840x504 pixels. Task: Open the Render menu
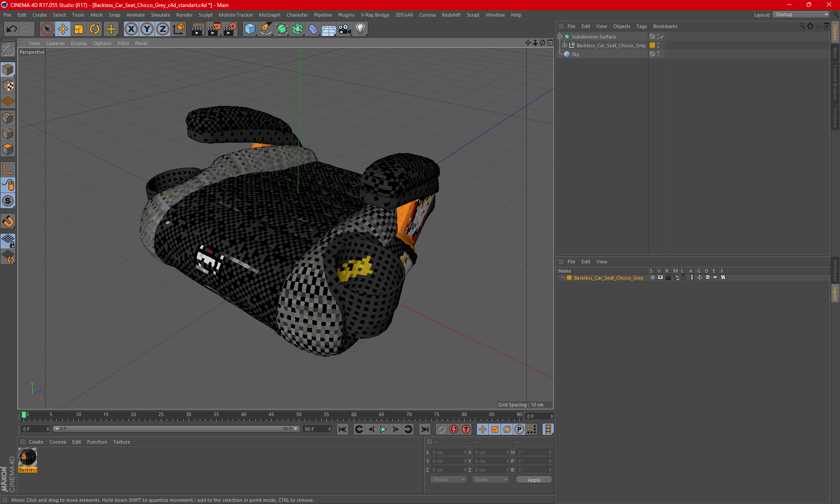(184, 15)
